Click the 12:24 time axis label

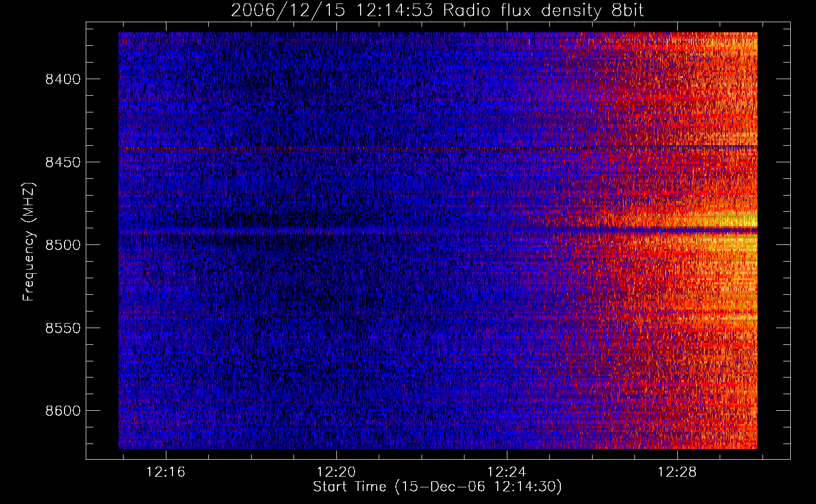(506, 472)
